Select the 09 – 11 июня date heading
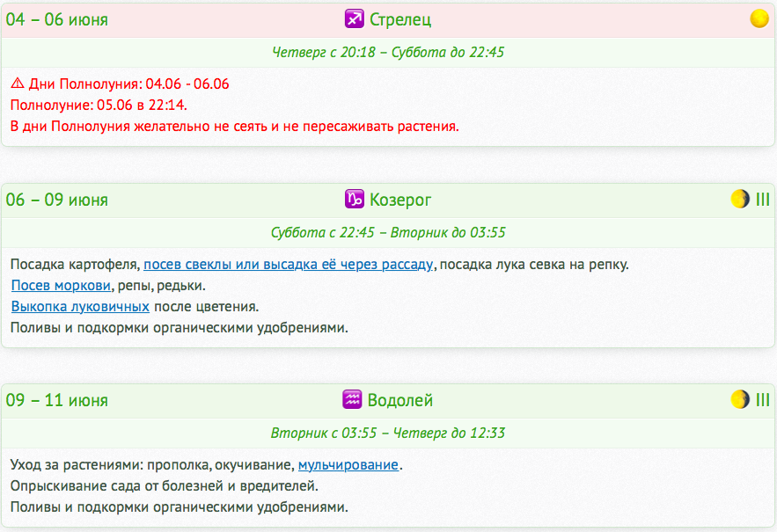 [57, 401]
